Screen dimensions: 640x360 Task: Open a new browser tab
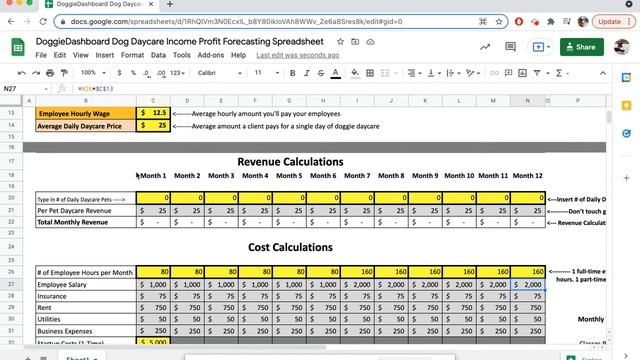169,4
